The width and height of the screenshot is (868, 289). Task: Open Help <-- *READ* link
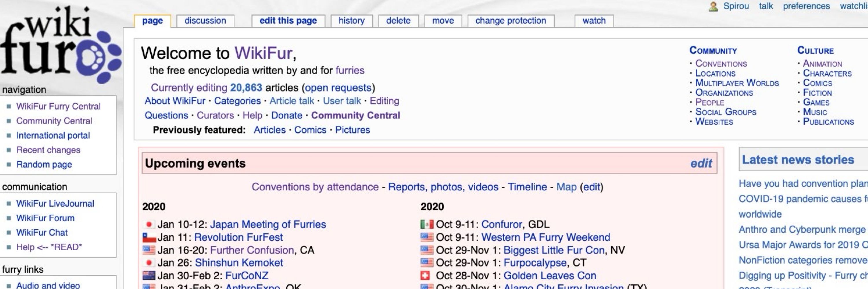(49, 247)
